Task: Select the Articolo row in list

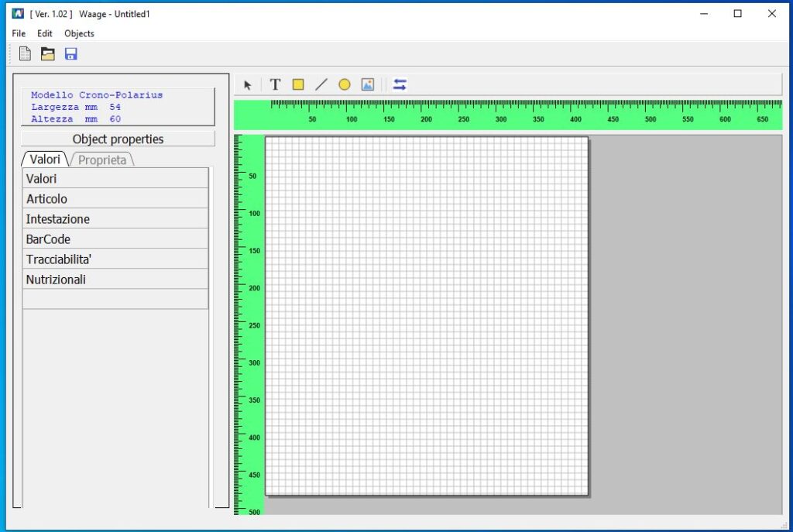Action: tap(115, 199)
